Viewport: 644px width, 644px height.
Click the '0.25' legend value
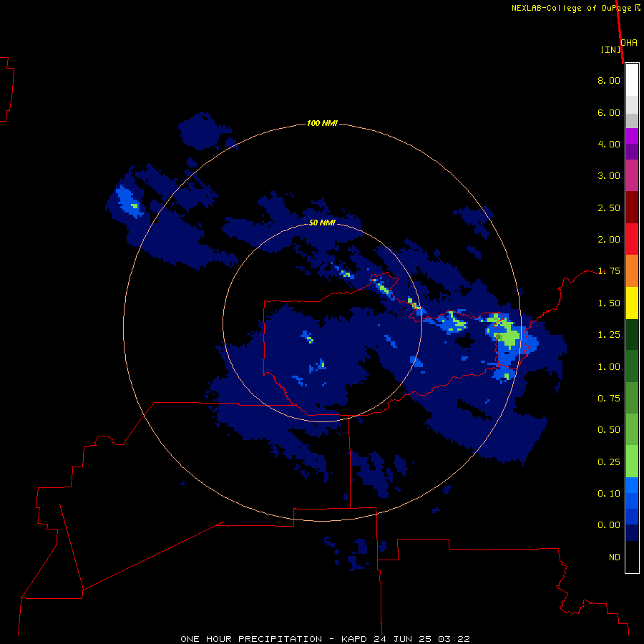click(609, 462)
